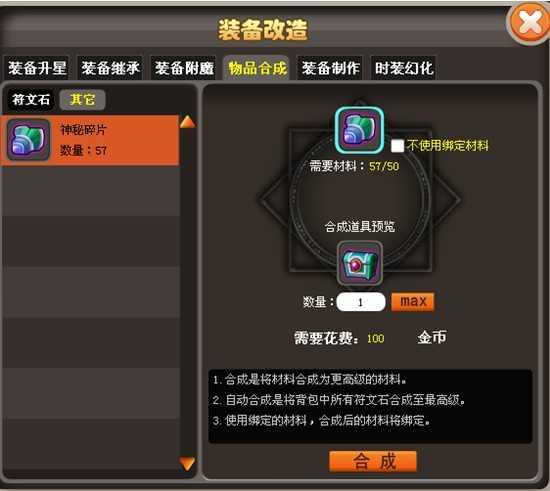This screenshot has width=550, height=491.
Task: Click the treasure chest preview icon
Action: (360, 263)
